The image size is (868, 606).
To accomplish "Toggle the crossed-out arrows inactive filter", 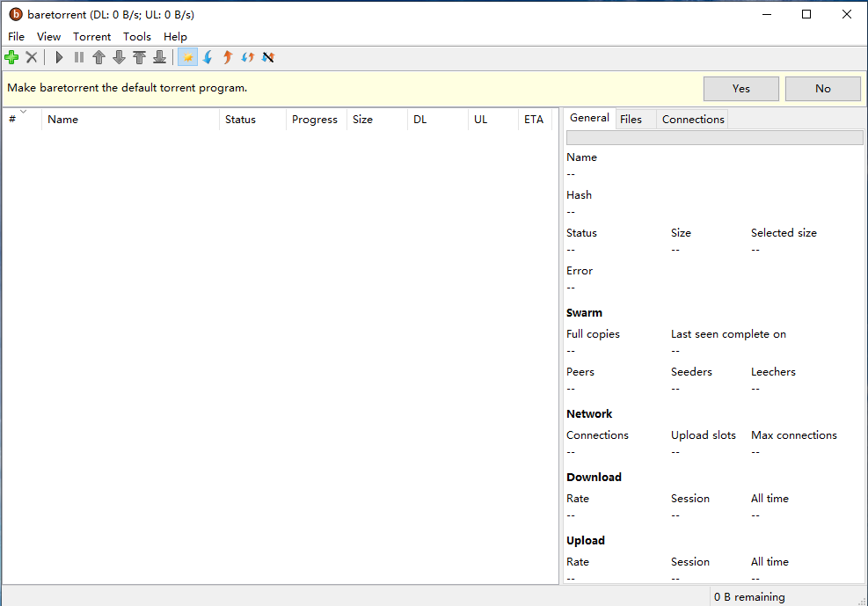I will (268, 57).
